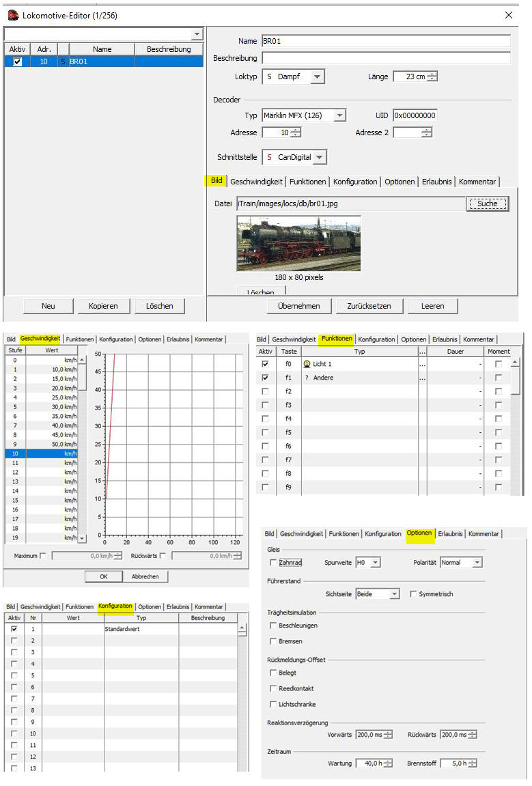Image resolution: width=532 pixels, height=786 pixels.
Task: Increase the Länge spinner value
Action: point(432,74)
